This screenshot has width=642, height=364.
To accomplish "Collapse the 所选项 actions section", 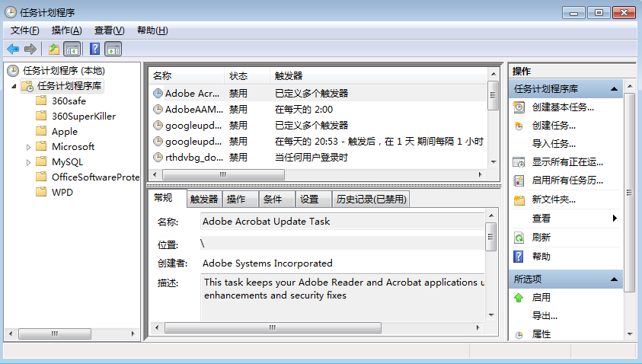I will click(614, 279).
